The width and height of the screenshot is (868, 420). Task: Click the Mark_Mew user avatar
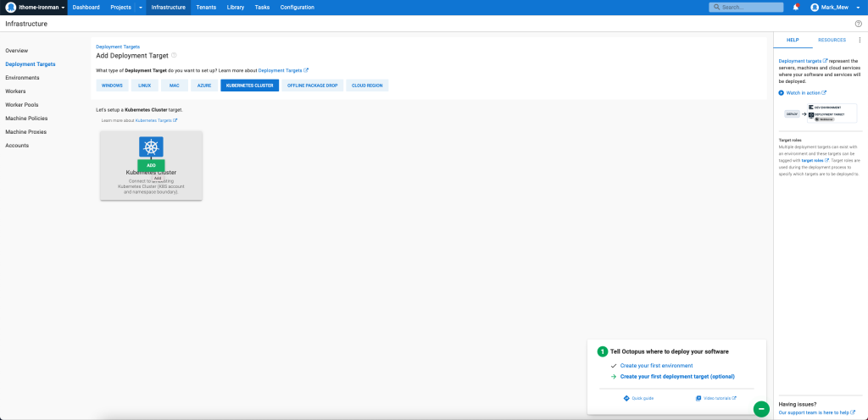coord(815,7)
